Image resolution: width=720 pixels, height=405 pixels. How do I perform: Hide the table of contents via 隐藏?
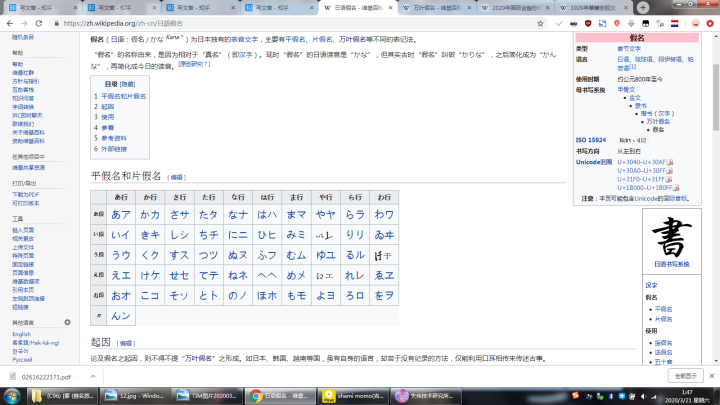129,85
